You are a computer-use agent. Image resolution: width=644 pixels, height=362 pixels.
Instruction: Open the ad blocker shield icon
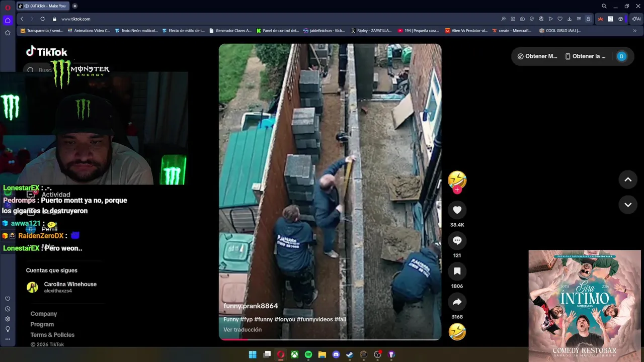[532, 19]
